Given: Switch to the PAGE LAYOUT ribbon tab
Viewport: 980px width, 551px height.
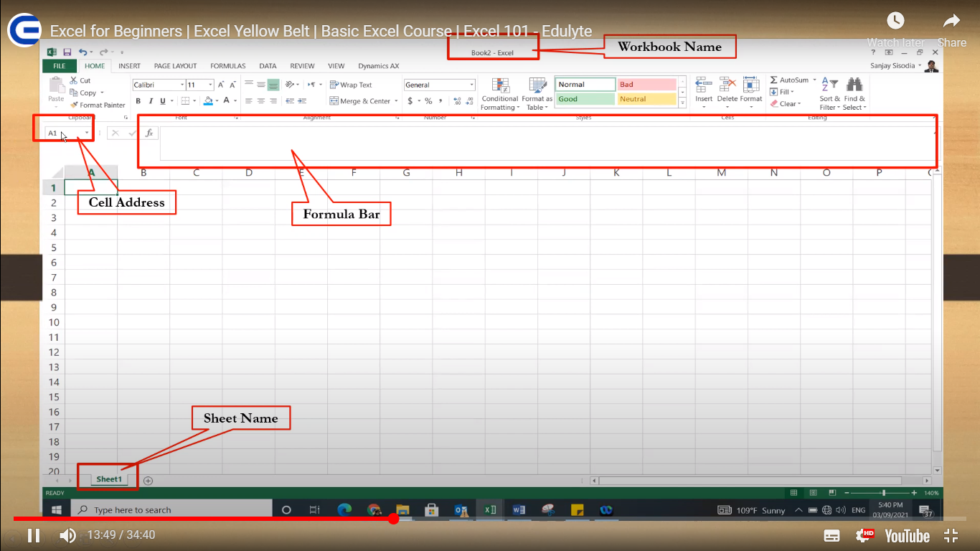Looking at the screenshot, I should (175, 66).
